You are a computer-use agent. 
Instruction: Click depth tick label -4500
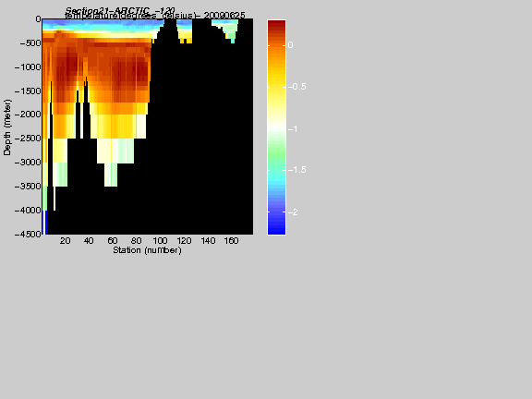pyautogui.click(x=28, y=234)
